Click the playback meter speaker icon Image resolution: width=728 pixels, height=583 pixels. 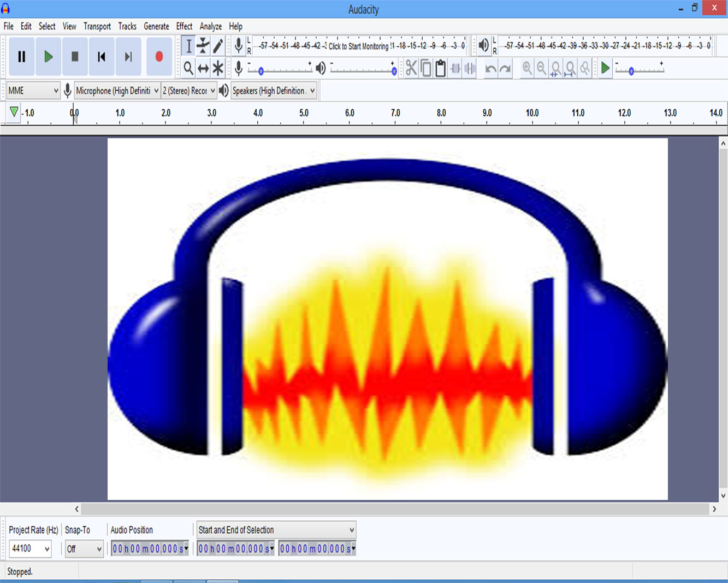coord(483,45)
